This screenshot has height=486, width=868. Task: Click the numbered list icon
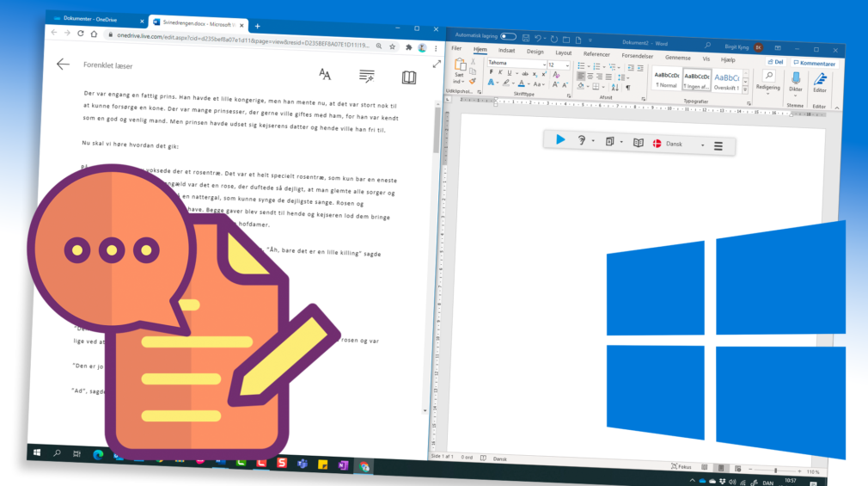pos(596,66)
